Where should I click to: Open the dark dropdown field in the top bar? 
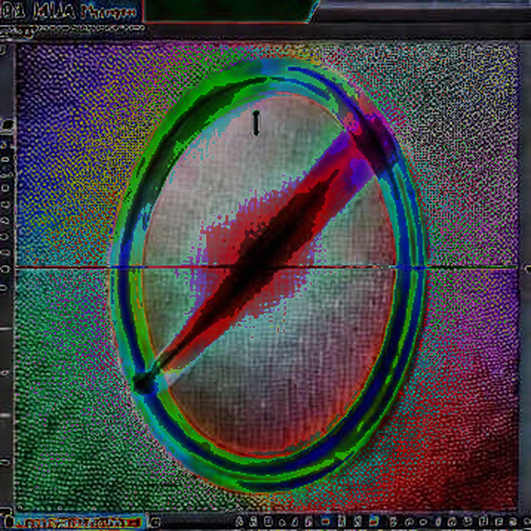pos(228,11)
